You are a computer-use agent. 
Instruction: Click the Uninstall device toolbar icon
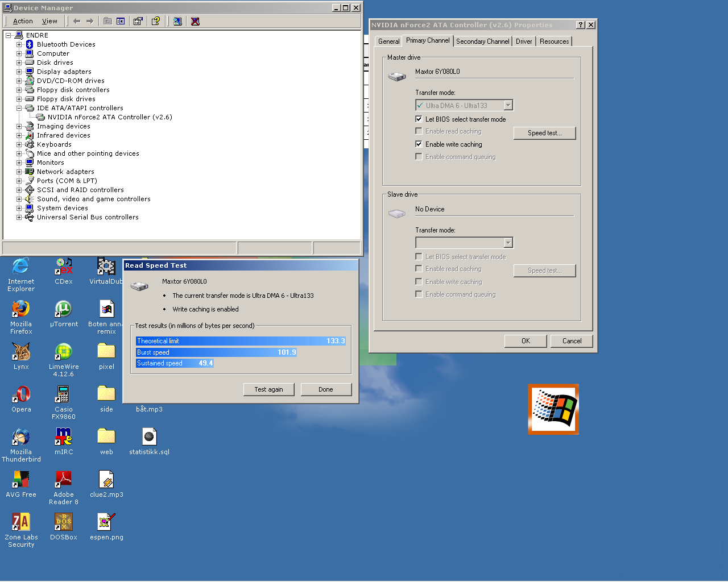[195, 21]
